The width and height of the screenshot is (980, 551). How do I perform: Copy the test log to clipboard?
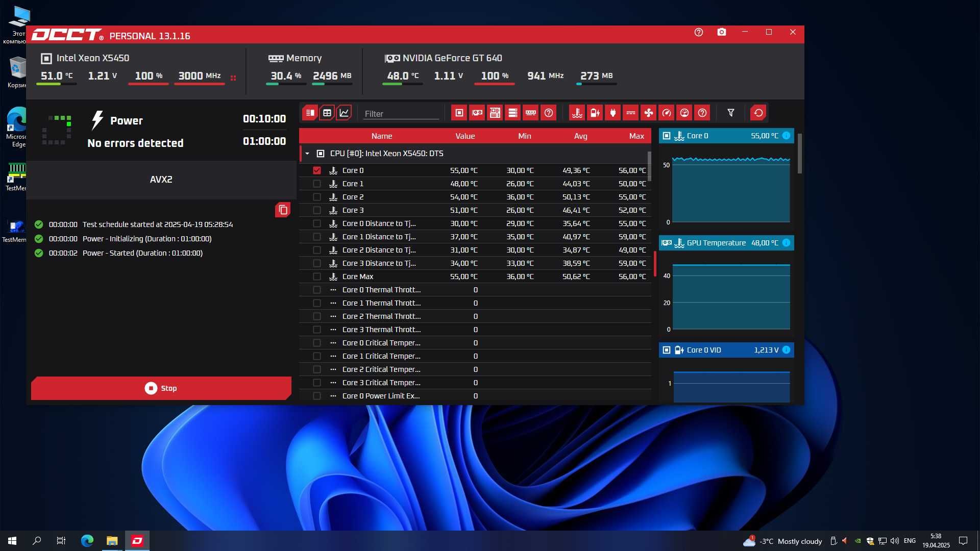point(283,210)
